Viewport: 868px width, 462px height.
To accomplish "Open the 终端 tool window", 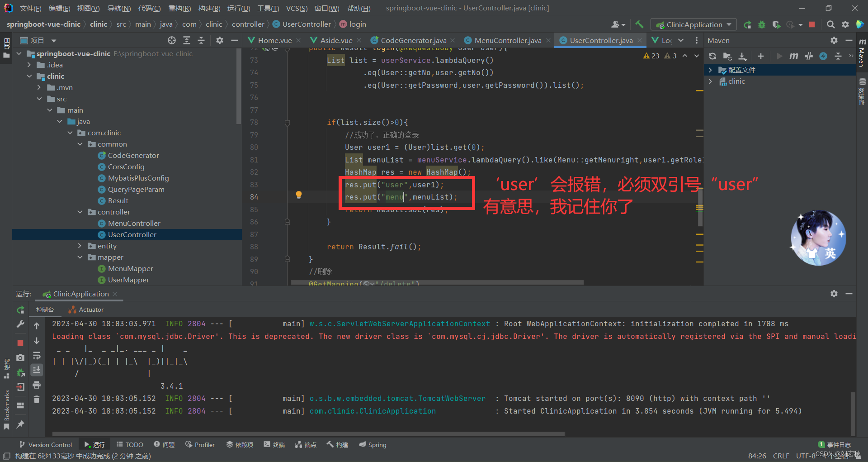I will coord(274,444).
